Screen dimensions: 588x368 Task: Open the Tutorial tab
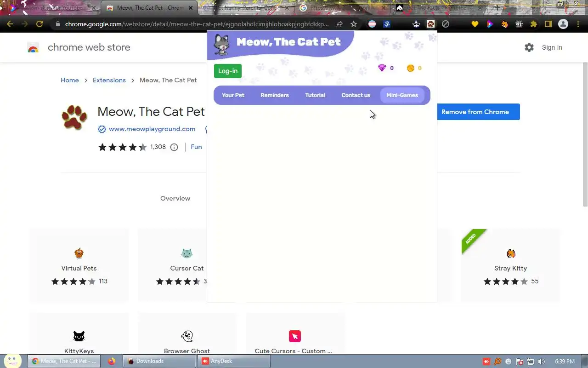coord(315,95)
